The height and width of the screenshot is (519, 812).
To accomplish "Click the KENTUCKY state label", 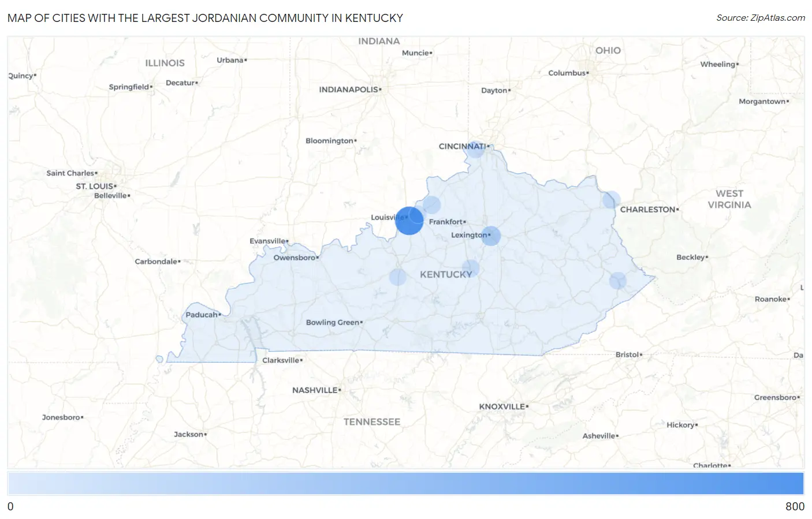I will 446,274.
